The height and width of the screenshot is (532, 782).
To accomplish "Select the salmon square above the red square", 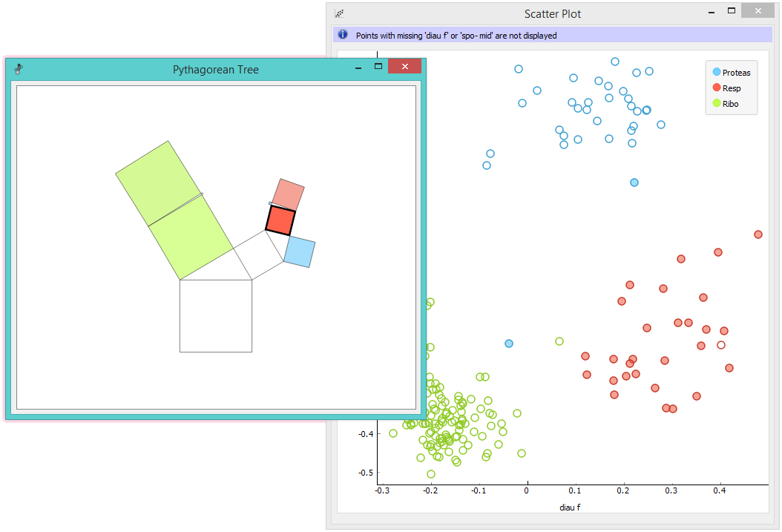I will [289, 195].
